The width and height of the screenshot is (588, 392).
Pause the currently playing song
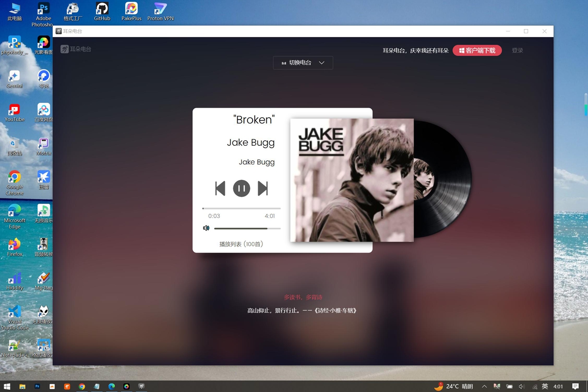coord(241,188)
